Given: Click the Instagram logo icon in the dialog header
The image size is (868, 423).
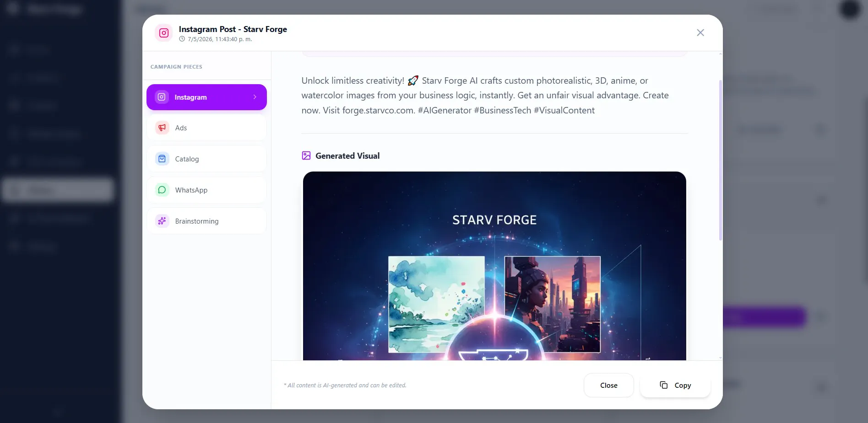Looking at the screenshot, I should click(164, 33).
